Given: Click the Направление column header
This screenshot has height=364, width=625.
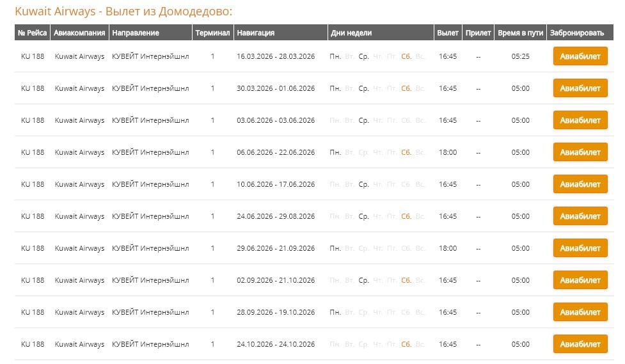Looking at the screenshot, I should pos(136,33).
